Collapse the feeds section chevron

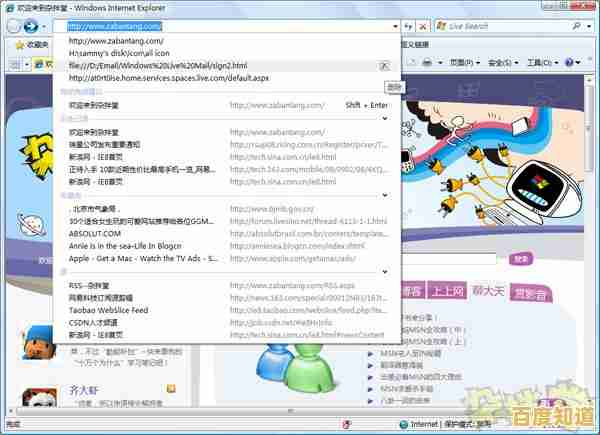385,271
